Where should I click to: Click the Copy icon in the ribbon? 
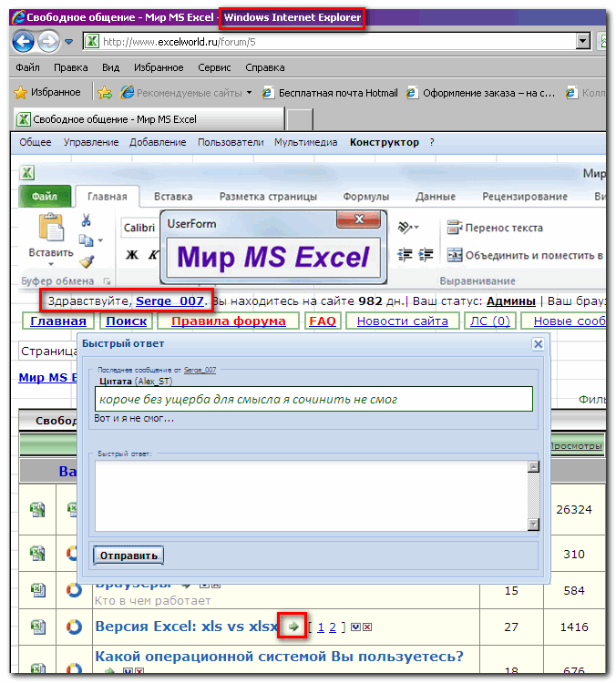pyautogui.click(x=86, y=240)
